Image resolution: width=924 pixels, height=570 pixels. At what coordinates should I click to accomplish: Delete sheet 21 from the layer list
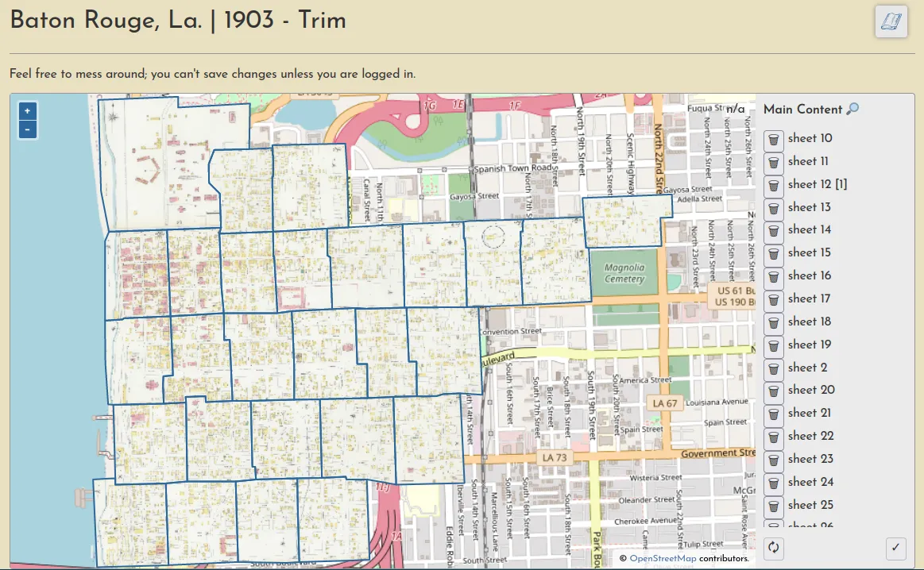773,414
